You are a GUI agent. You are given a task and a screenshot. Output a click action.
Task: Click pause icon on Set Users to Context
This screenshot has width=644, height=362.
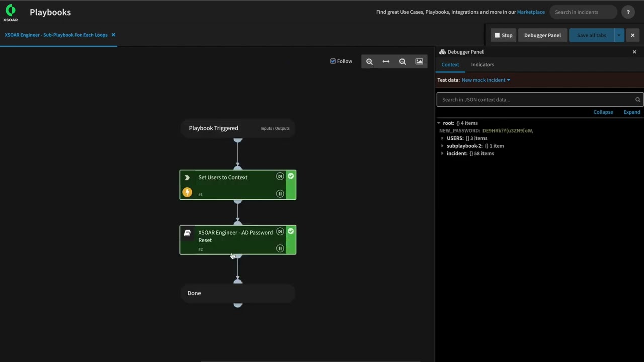pyautogui.click(x=280, y=194)
